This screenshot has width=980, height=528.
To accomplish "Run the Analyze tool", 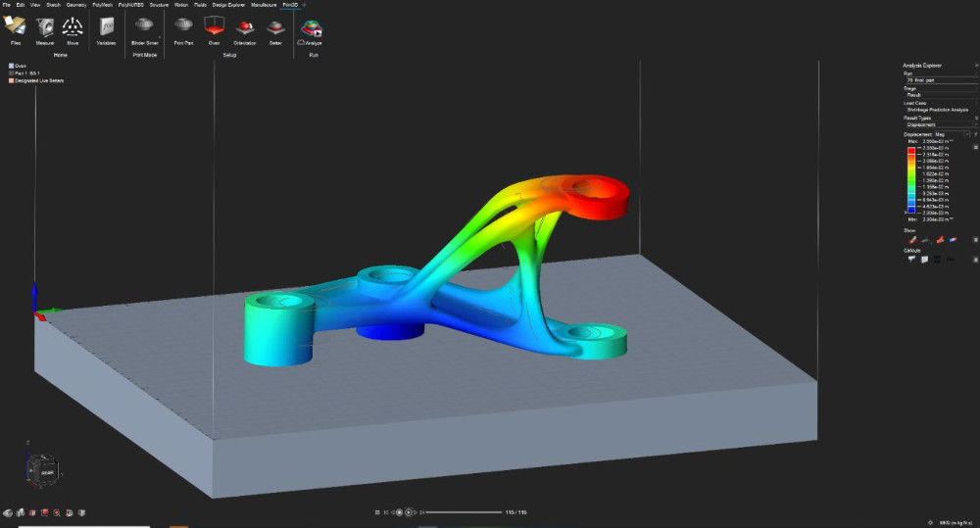I will coord(313,28).
